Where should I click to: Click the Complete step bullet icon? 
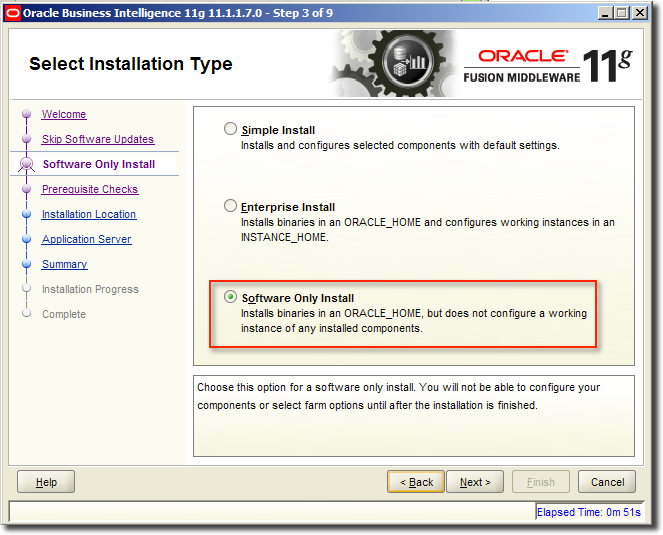point(27,313)
